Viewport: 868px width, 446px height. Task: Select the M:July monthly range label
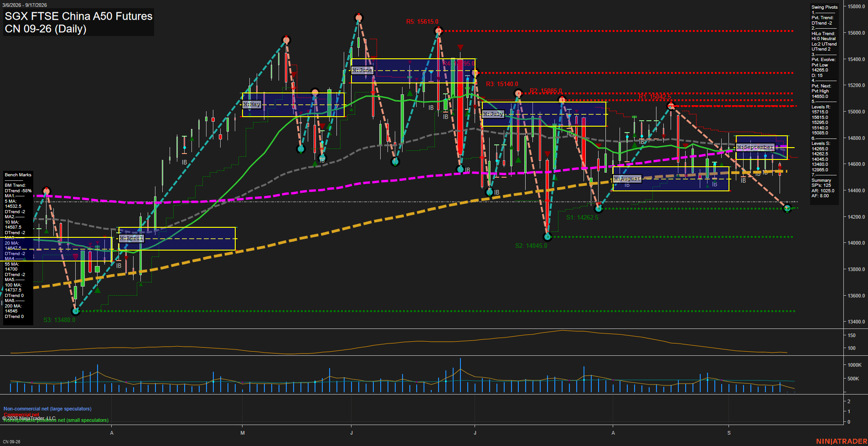493,114
